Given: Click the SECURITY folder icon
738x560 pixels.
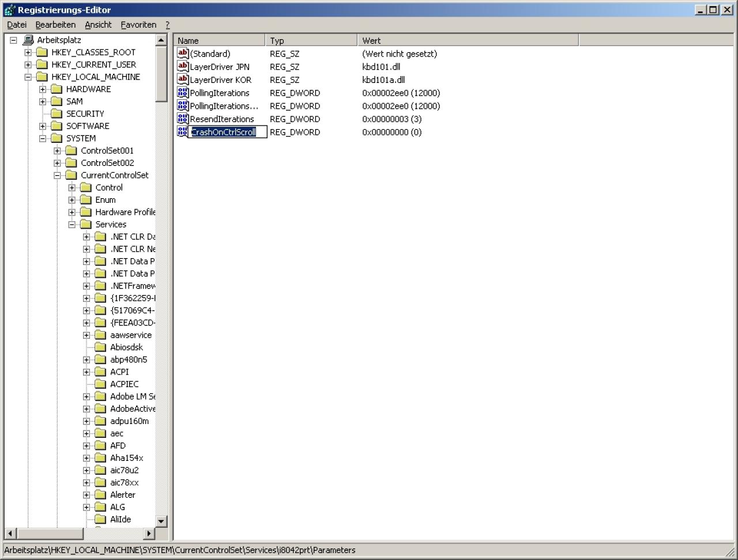Looking at the screenshot, I should [57, 113].
